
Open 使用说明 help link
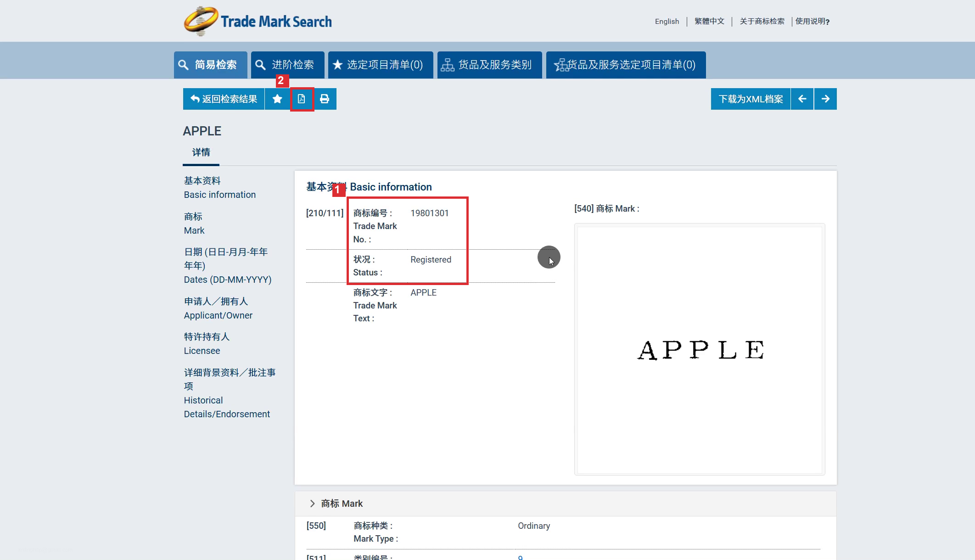click(x=812, y=21)
